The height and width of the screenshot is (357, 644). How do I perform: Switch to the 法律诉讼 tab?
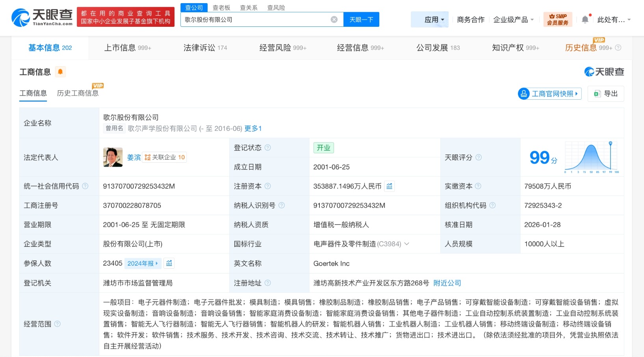click(205, 48)
